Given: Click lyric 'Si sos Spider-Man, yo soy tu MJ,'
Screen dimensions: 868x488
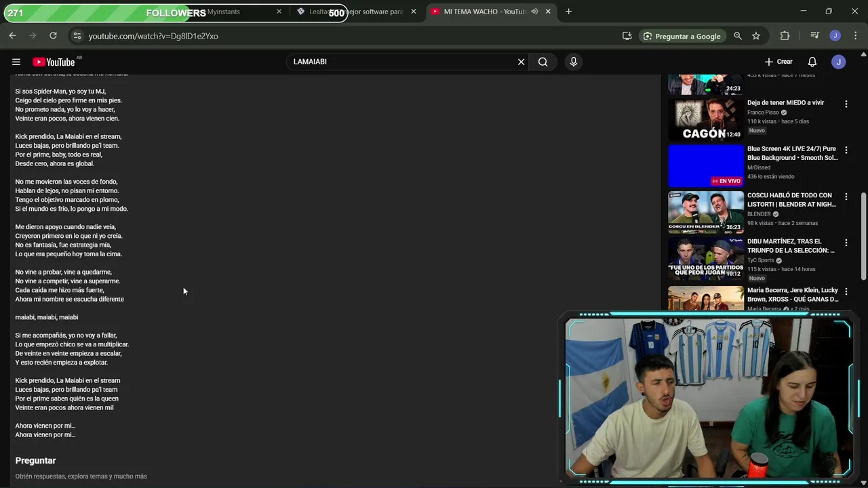Looking at the screenshot, I should point(60,91).
